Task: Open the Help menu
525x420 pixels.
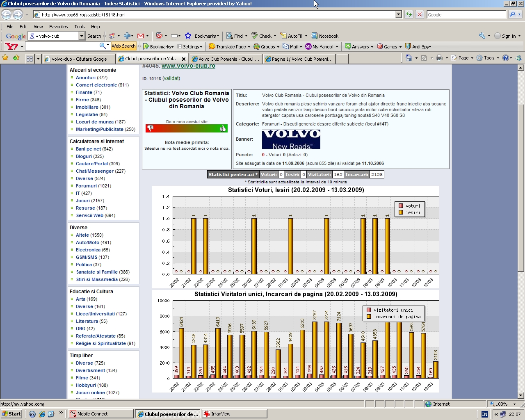Action: point(95,27)
